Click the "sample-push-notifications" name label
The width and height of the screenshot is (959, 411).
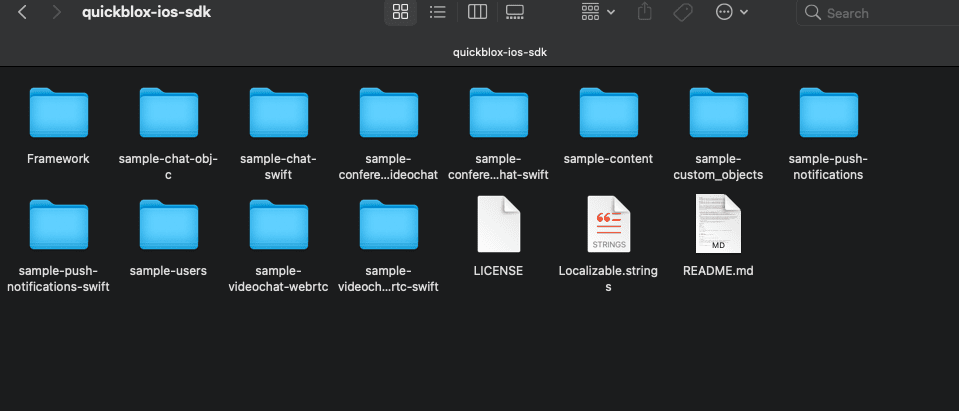coord(828,167)
